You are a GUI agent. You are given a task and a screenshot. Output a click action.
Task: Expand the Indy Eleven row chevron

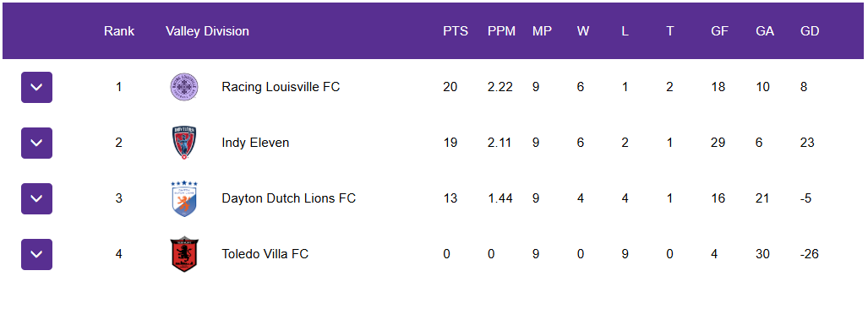36,143
